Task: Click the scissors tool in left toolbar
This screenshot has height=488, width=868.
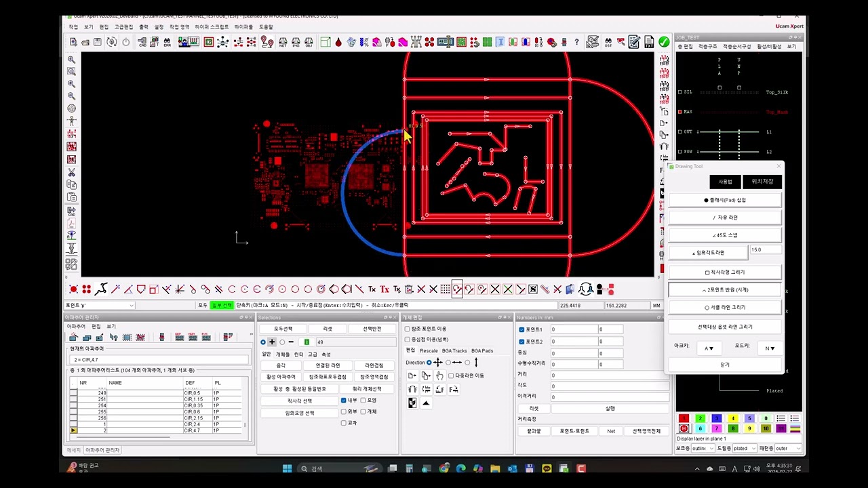Action: click(x=71, y=172)
